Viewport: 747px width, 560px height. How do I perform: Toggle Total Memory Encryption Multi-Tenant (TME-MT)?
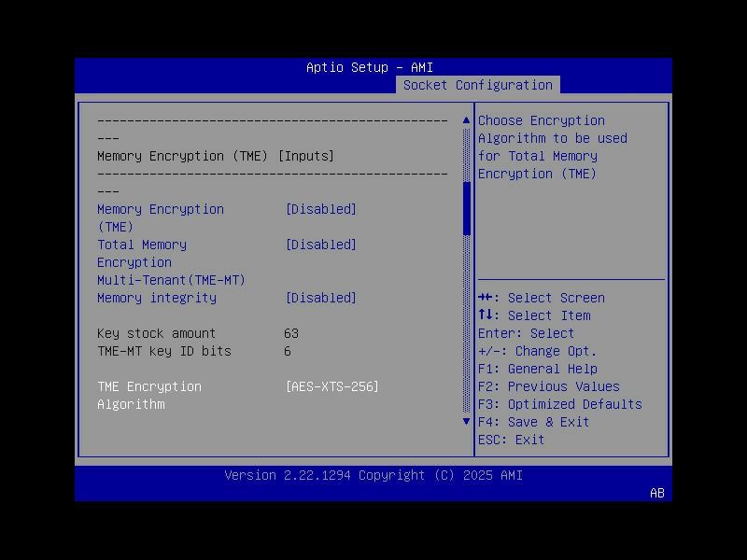pos(321,245)
